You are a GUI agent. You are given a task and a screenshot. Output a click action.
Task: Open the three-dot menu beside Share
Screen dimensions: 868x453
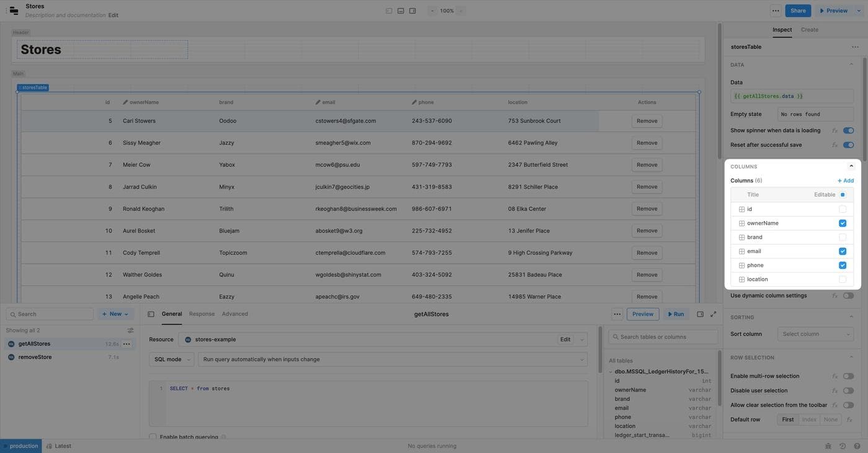(x=775, y=11)
